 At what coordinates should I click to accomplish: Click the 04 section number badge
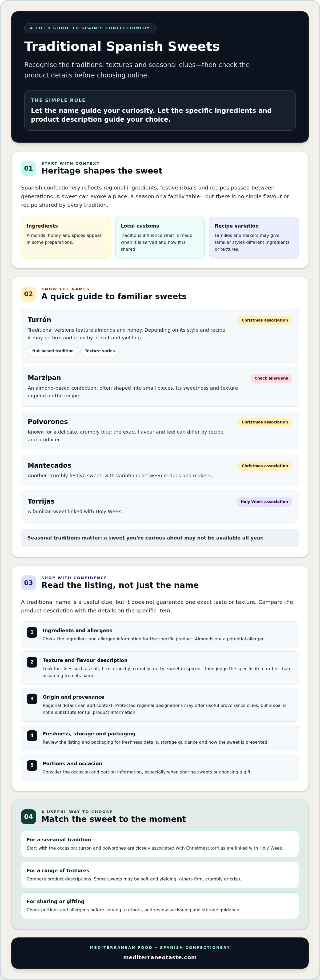[29, 817]
